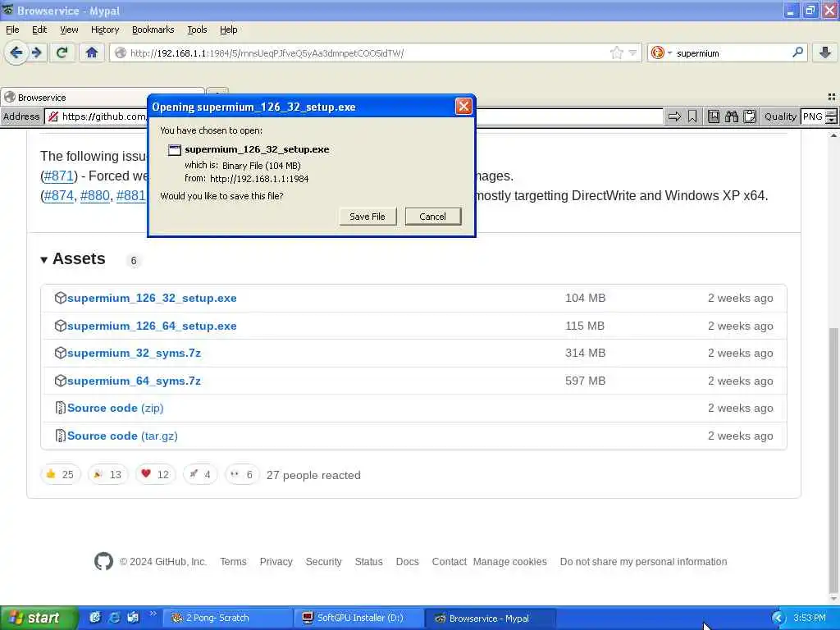Click the thumbs-up reaction with 25

pyautogui.click(x=60, y=474)
